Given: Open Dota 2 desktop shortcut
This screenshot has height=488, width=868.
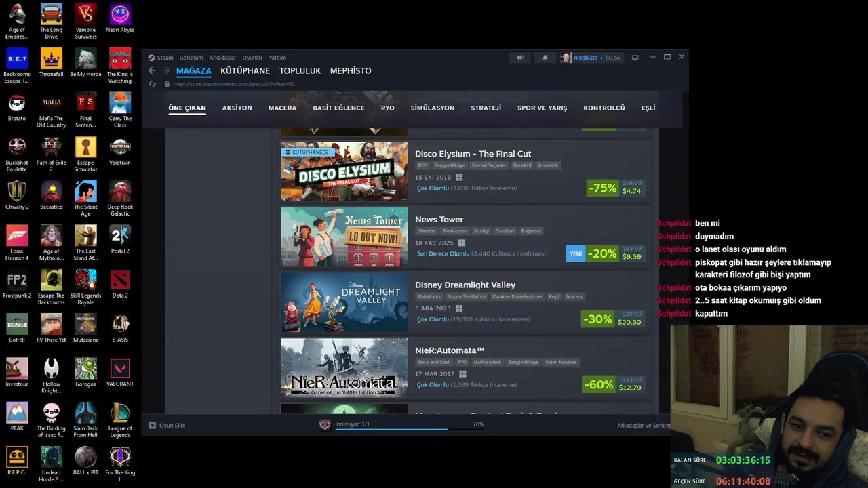Looking at the screenshot, I should click(120, 283).
